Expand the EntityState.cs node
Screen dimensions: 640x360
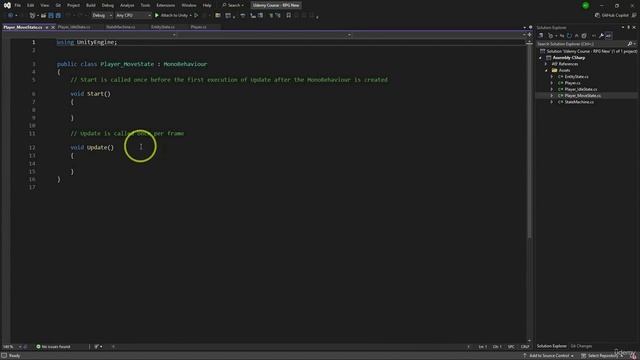tap(551, 77)
